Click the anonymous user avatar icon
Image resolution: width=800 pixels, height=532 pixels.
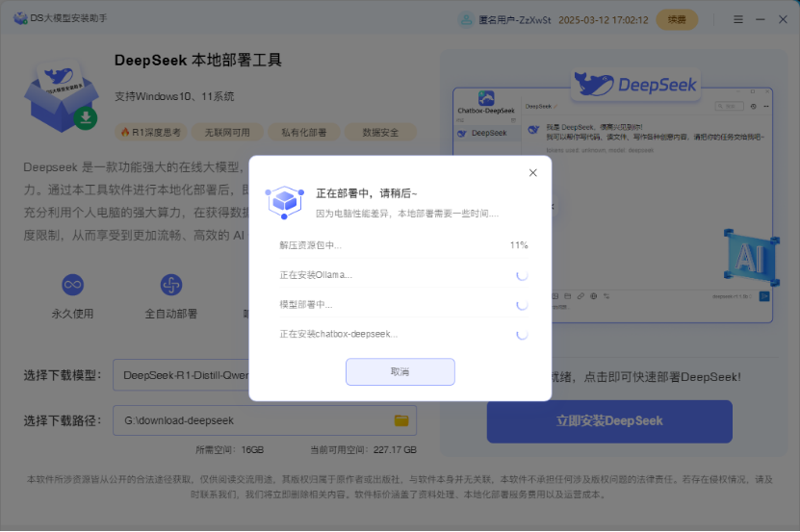click(x=466, y=20)
